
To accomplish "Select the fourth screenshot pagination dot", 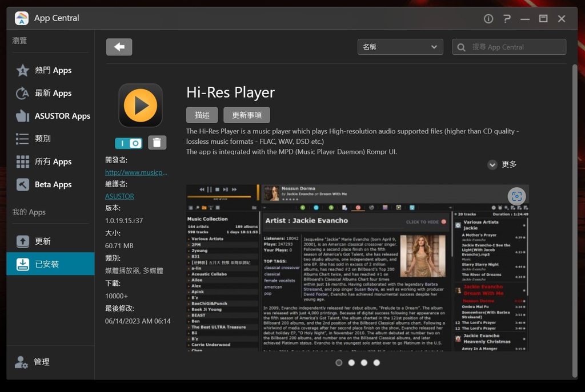I will point(377,362).
